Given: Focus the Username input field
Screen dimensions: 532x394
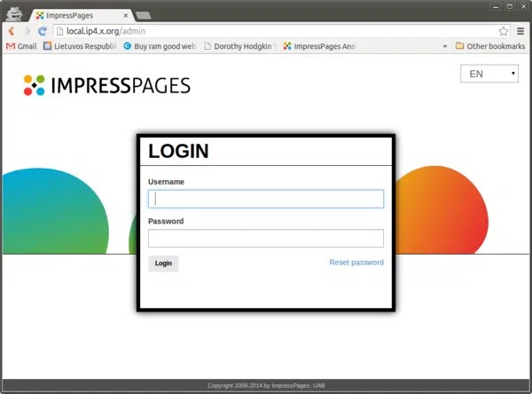Looking at the screenshot, I should coord(266,199).
